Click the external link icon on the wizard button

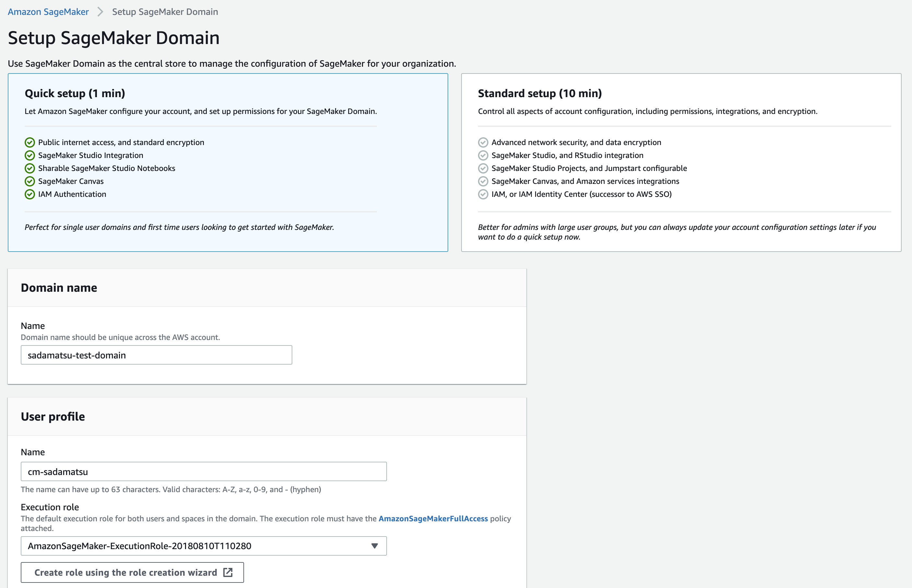point(228,572)
